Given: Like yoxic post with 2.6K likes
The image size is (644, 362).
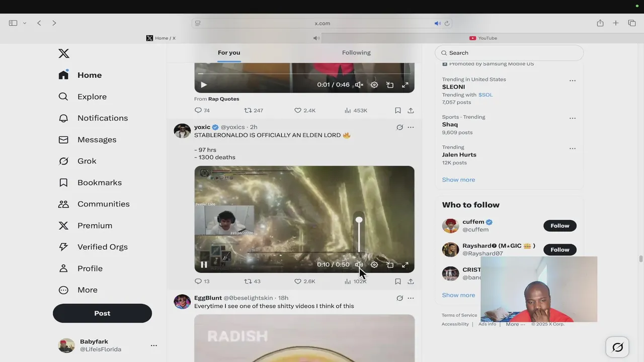Looking at the screenshot, I should point(305,281).
